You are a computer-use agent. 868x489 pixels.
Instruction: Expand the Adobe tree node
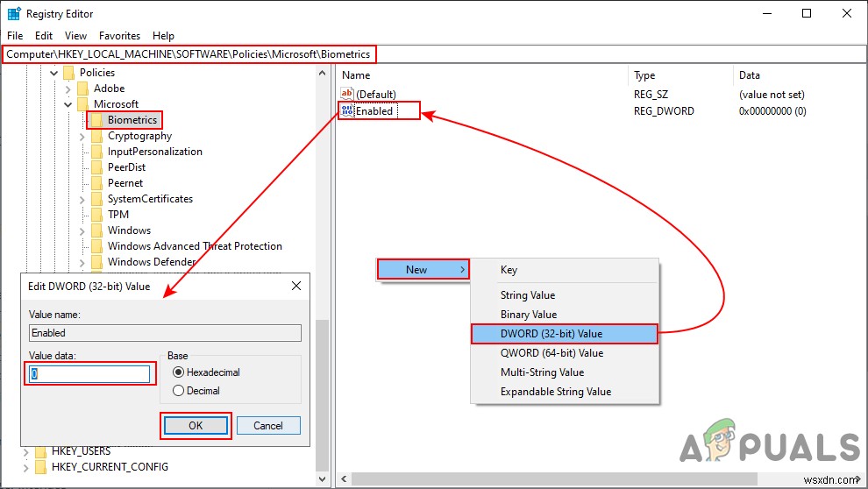tap(68, 89)
